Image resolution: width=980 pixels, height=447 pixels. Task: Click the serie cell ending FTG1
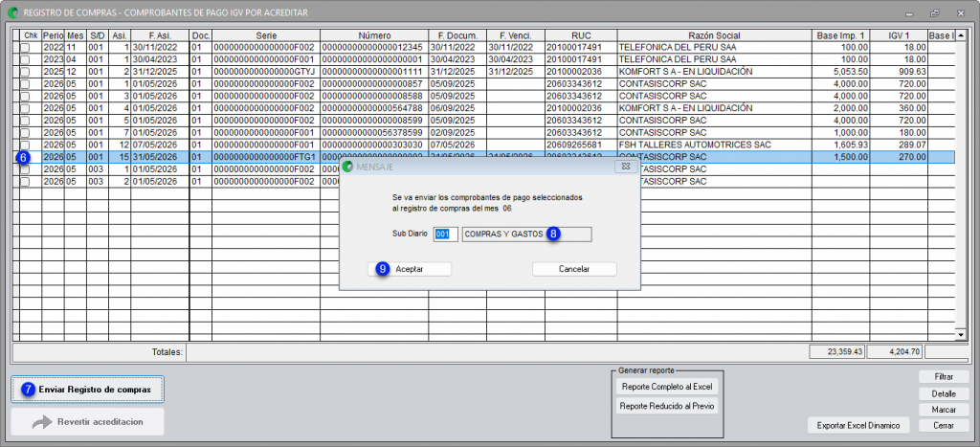tap(266, 157)
